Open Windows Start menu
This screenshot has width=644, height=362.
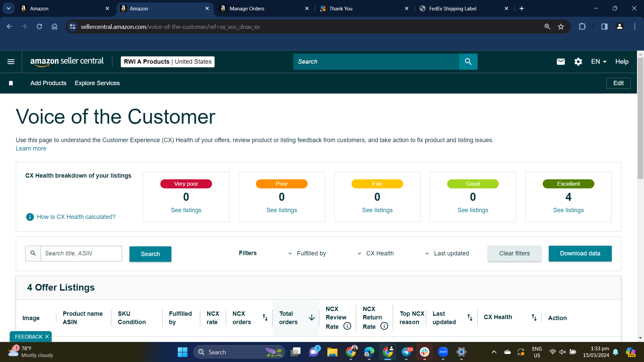(x=182, y=352)
